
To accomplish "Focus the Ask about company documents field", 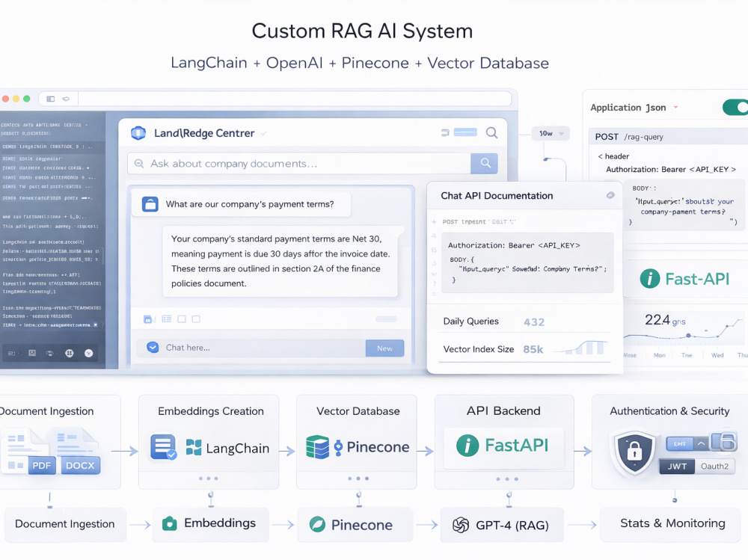I will pos(299,164).
